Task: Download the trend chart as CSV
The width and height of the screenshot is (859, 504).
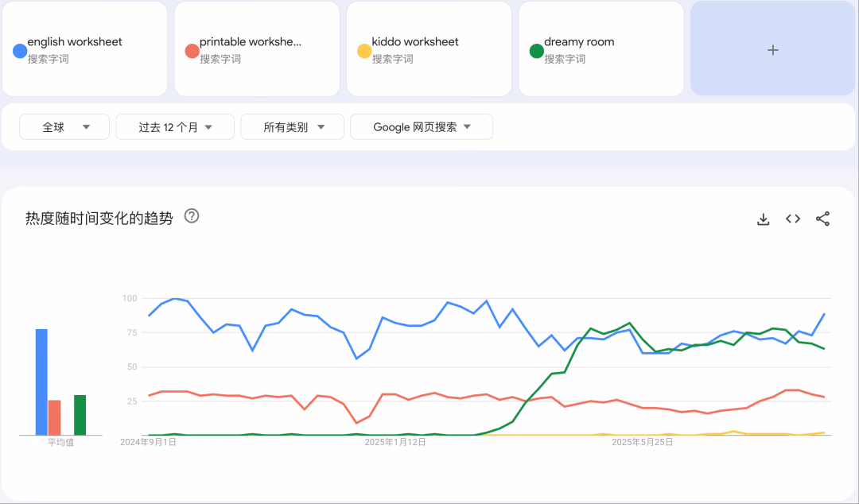Action: [x=763, y=219]
